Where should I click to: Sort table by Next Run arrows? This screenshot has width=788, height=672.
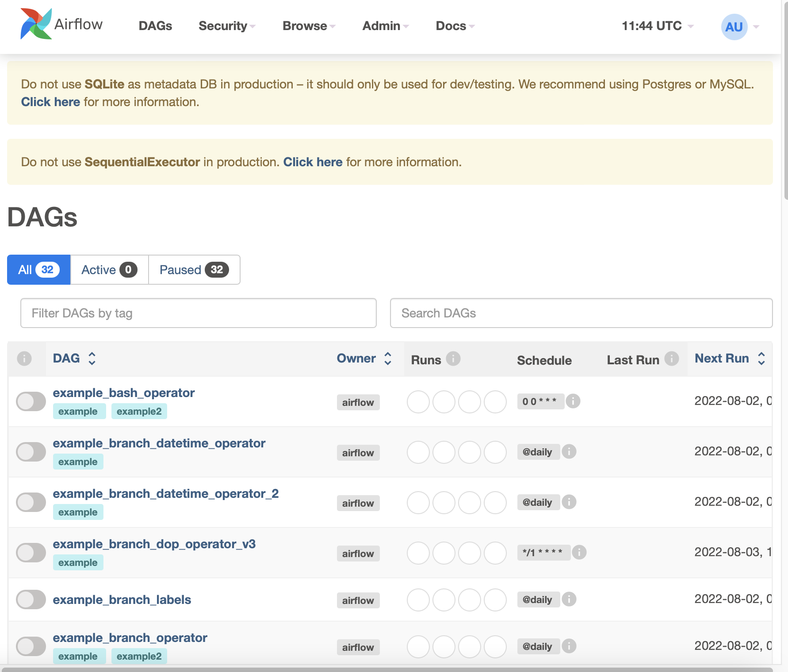point(761,358)
